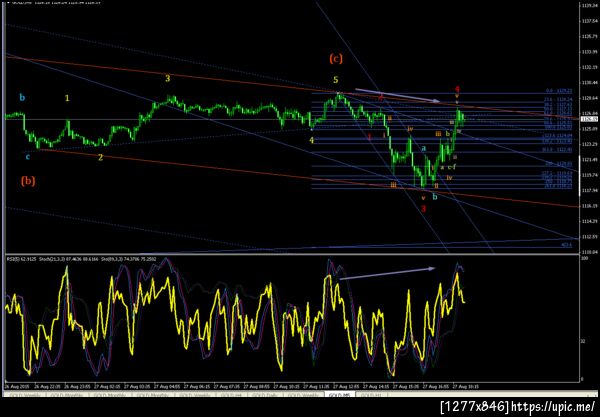Click the cyan a wave label
The height and width of the screenshot is (417, 600).
[x=424, y=148]
